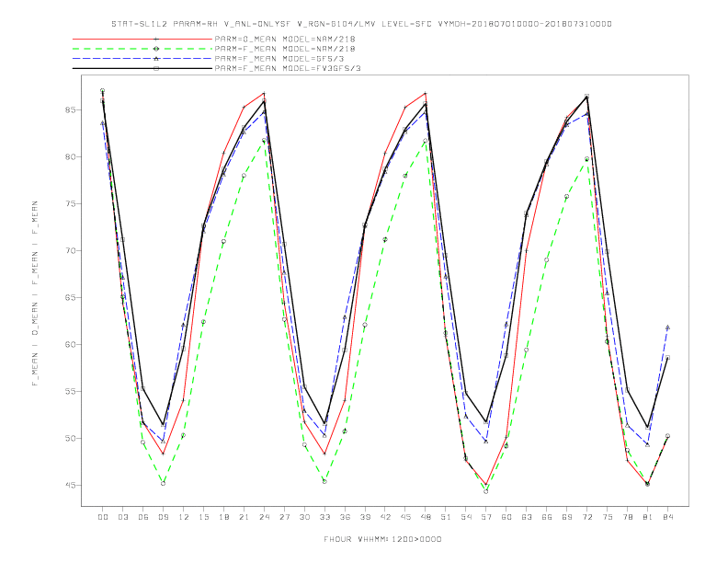Click forecast hour tick 45
This screenshot has height=563, width=728.
(405, 517)
